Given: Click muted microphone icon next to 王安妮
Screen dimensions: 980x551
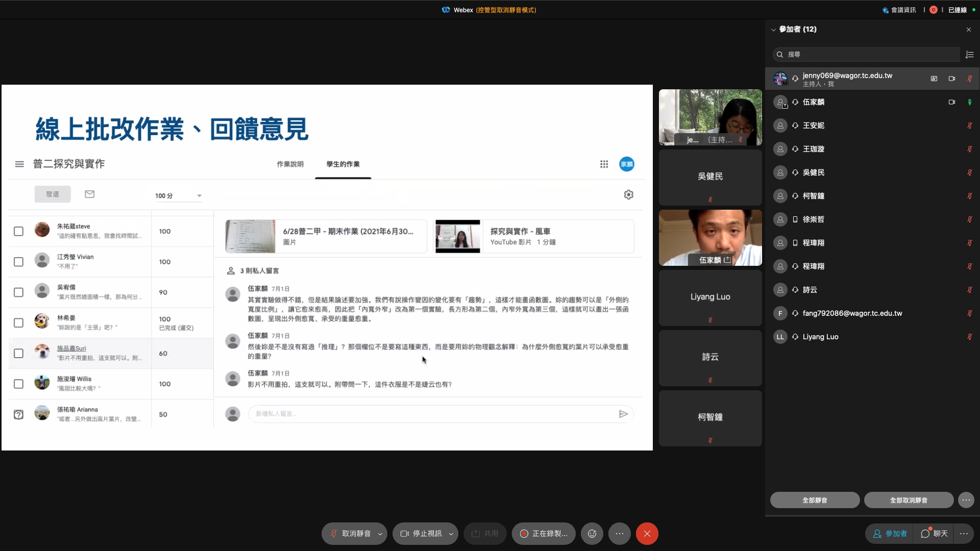Looking at the screenshot, I should click(x=969, y=126).
